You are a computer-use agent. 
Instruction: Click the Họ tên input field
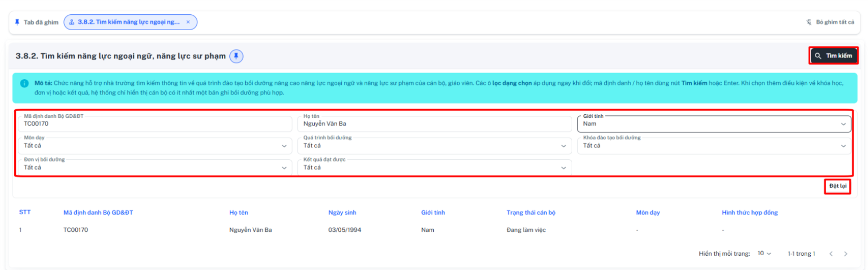[434, 124]
